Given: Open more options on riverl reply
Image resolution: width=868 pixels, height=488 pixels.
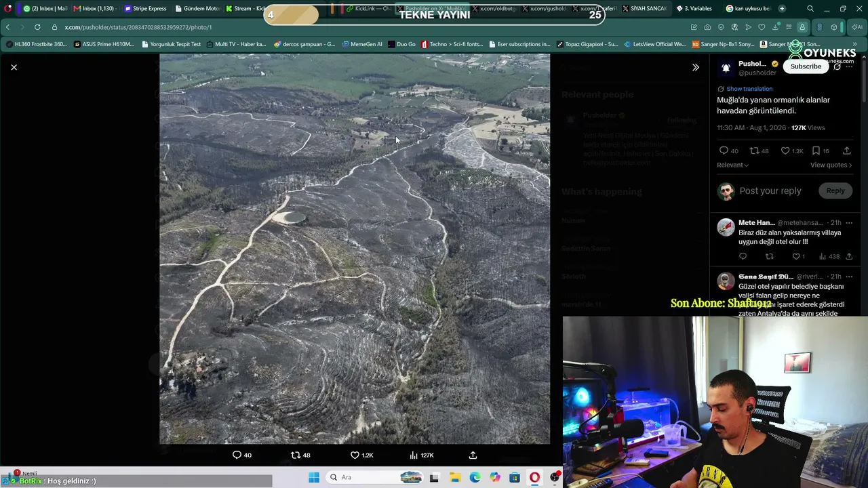Looking at the screenshot, I should (x=848, y=277).
